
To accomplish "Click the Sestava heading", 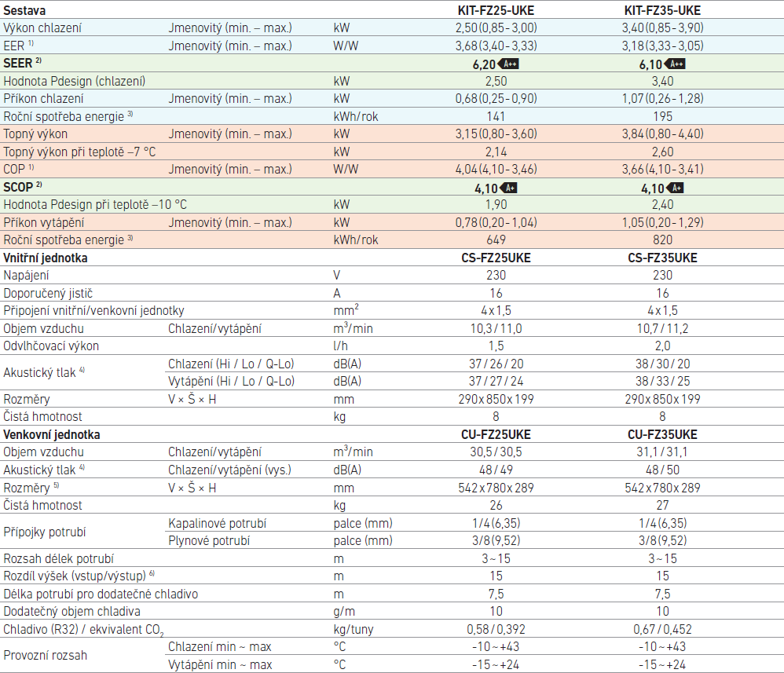I will pyautogui.click(x=24, y=10).
